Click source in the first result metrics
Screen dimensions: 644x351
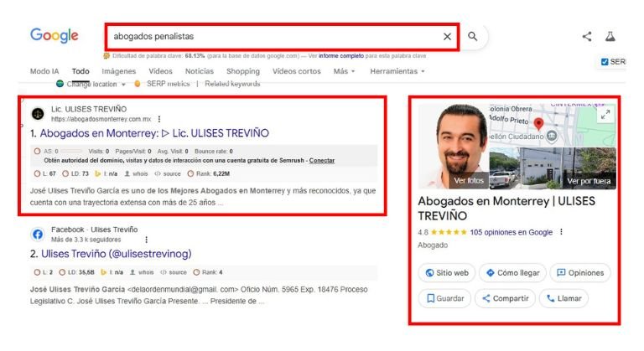coord(168,173)
